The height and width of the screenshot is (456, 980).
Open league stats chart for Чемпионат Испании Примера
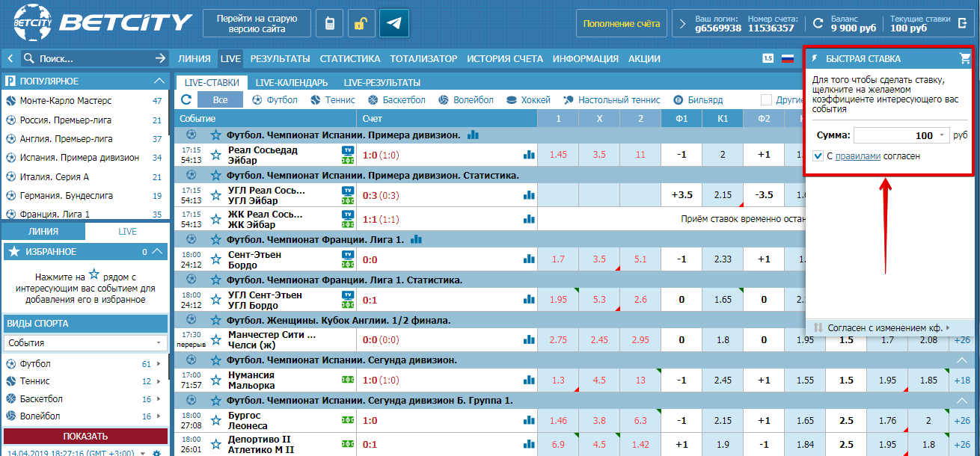[x=473, y=135]
